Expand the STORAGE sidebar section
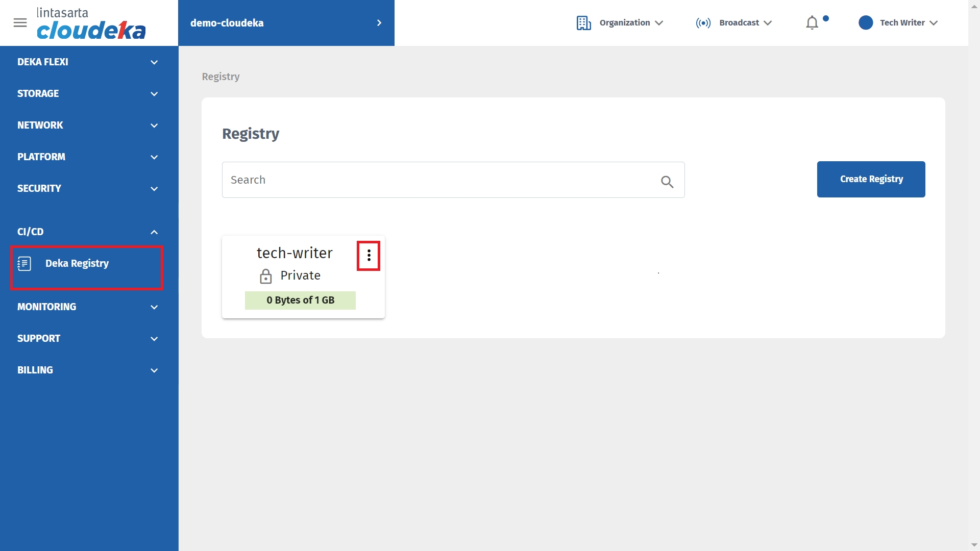This screenshot has height=551, width=980. tap(87, 94)
